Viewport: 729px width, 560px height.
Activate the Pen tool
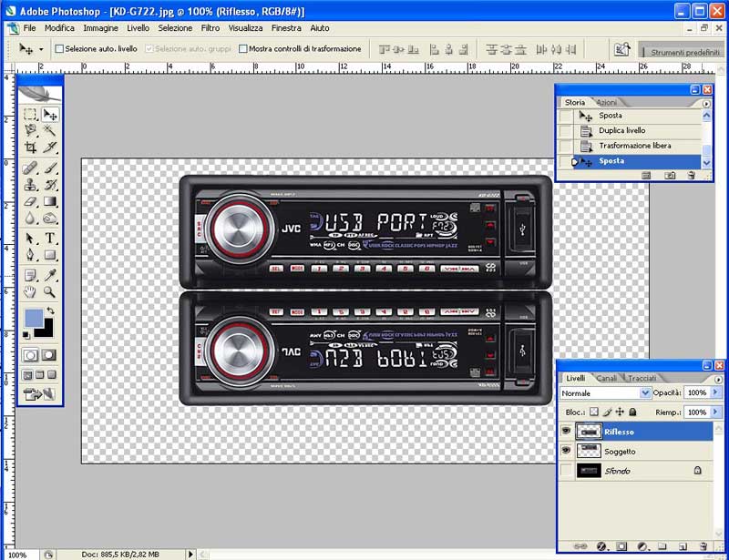[30, 255]
